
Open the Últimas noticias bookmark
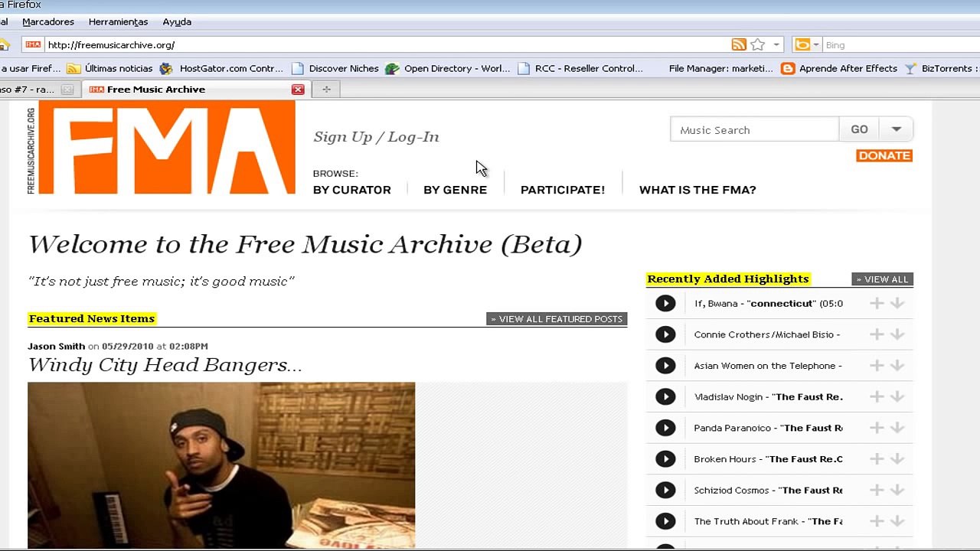point(110,68)
